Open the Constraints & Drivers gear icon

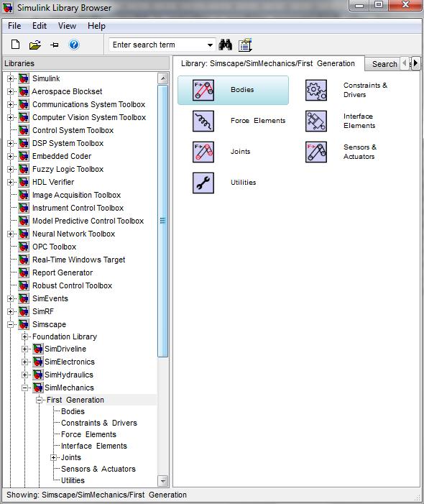coord(316,91)
